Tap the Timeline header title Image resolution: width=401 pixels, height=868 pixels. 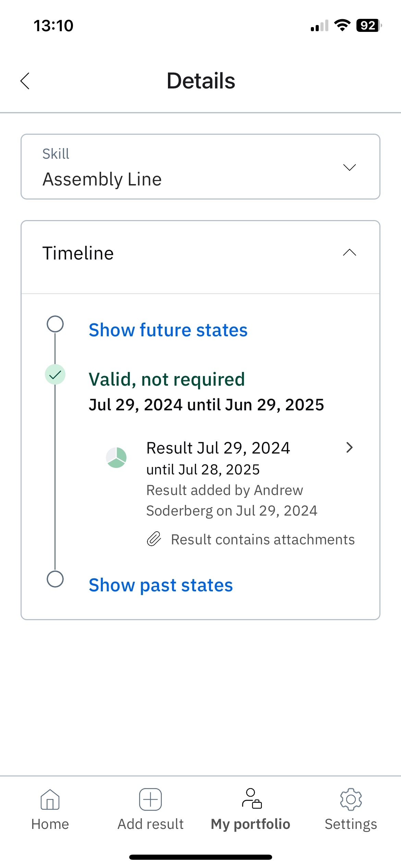click(78, 253)
